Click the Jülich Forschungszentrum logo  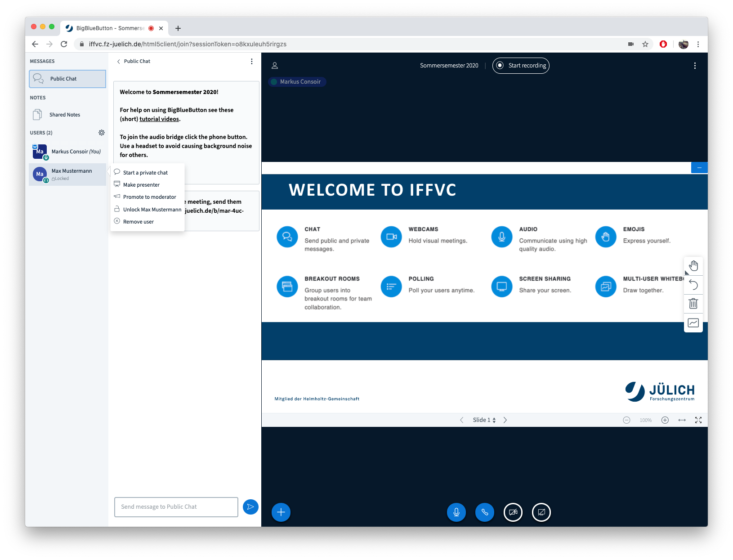[660, 392]
